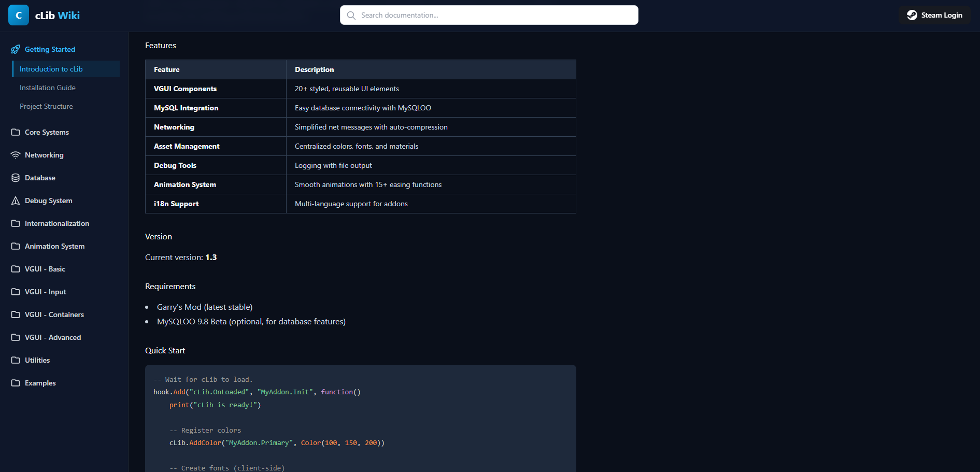Click 'Multi-language support for addons' cell

431,204
